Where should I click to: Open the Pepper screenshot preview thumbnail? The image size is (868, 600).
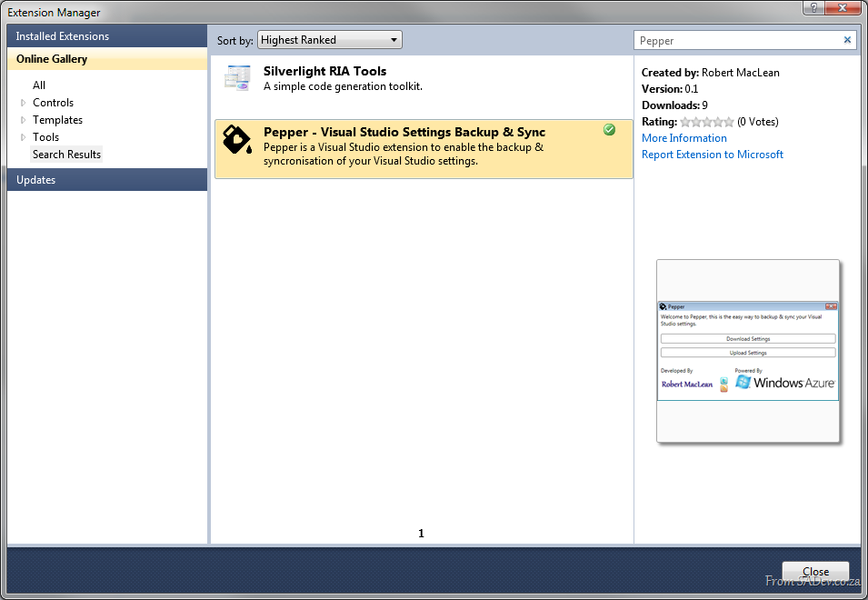(748, 351)
